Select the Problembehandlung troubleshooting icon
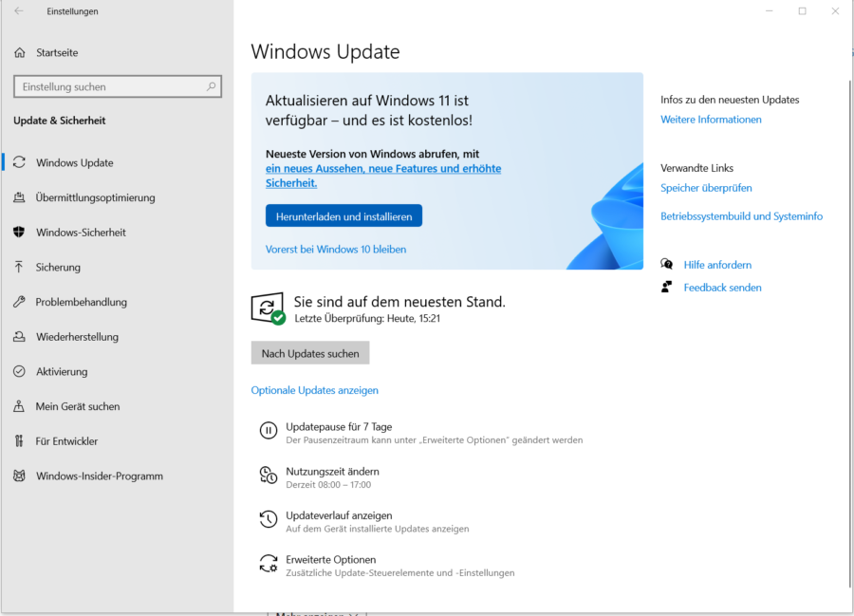The image size is (854, 616). coord(20,302)
